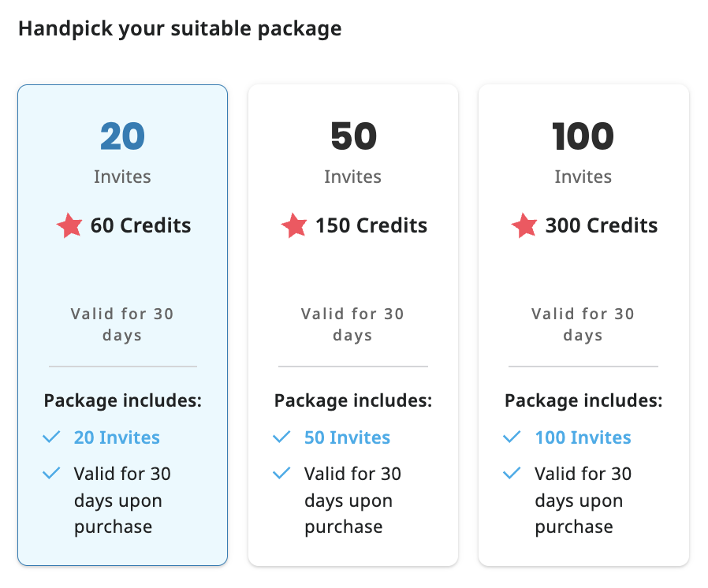Click the red star beside 300 Credits
This screenshot has height=588, width=708.
click(524, 226)
